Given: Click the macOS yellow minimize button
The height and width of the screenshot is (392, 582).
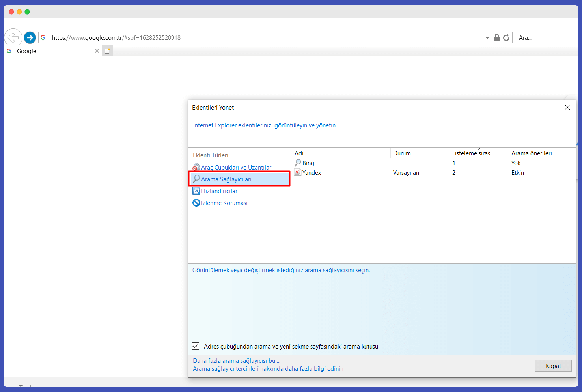Looking at the screenshot, I should coord(19,12).
